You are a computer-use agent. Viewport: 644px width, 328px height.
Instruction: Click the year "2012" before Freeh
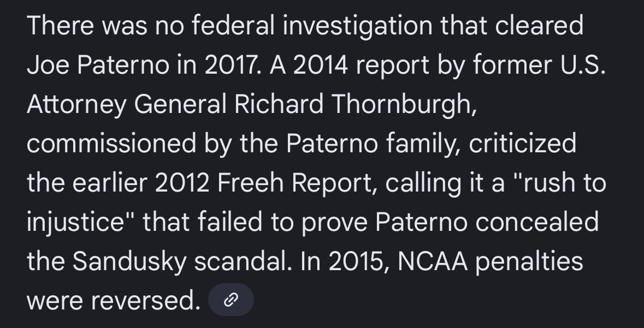coord(182,182)
